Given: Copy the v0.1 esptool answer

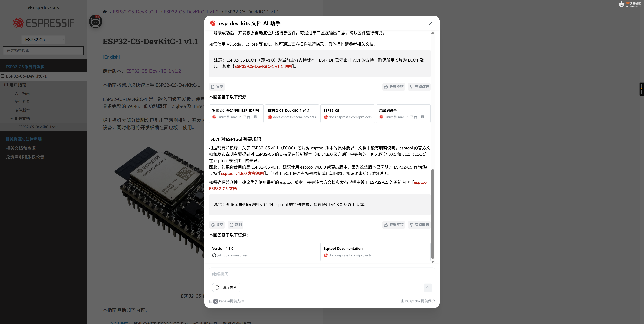Looking at the screenshot, I should point(235,225).
